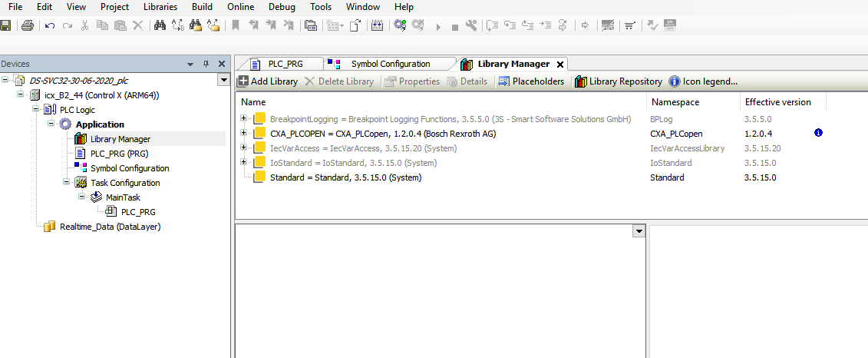Click the shopping cart toolbar icon
Image resolution: width=868 pixels, height=358 pixels.
point(629,25)
